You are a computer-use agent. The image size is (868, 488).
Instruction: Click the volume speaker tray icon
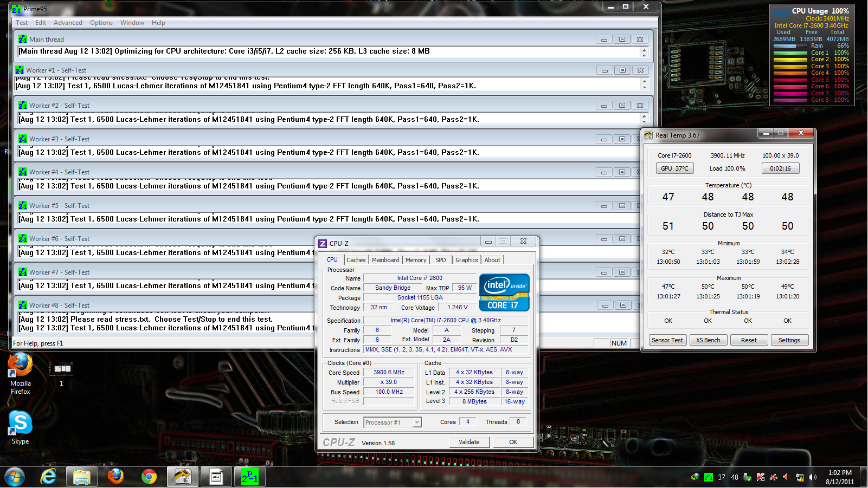[x=812, y=477]
